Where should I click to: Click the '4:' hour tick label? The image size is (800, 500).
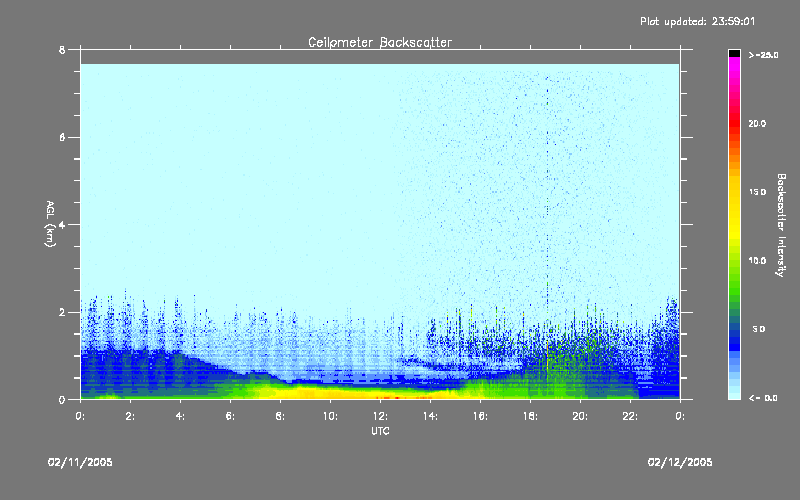(180, 416)
